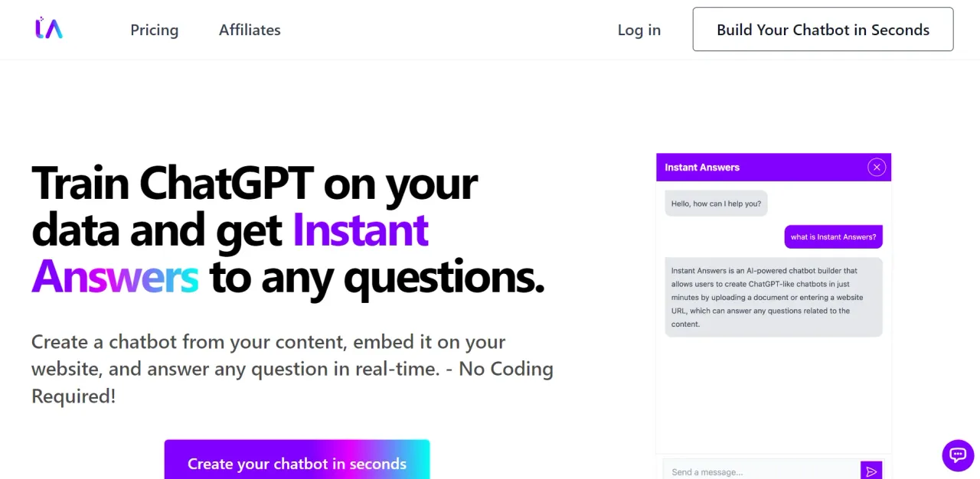Viewport: 980px width, 479px height.
Task: Click the 'to any questions.' headline text
Action: coord(377,276)
